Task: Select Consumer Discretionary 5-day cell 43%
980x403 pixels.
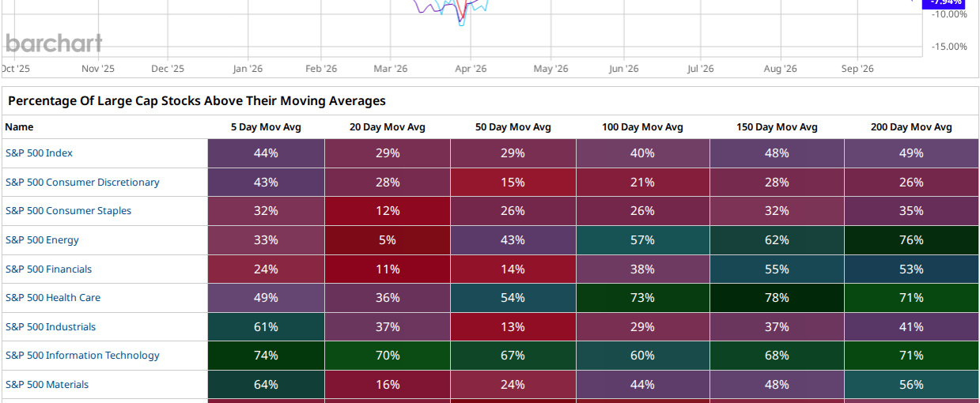Action: (x=266, y=183)
